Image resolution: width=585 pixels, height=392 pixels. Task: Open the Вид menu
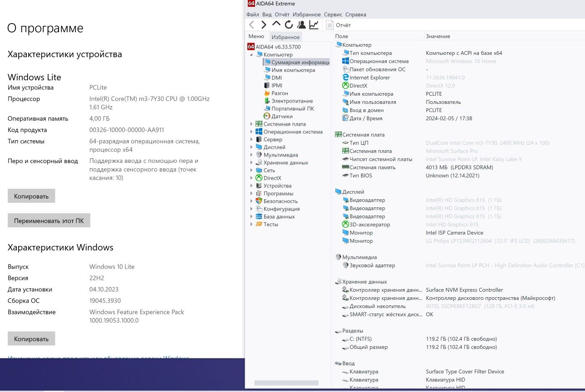coord(267,15)
